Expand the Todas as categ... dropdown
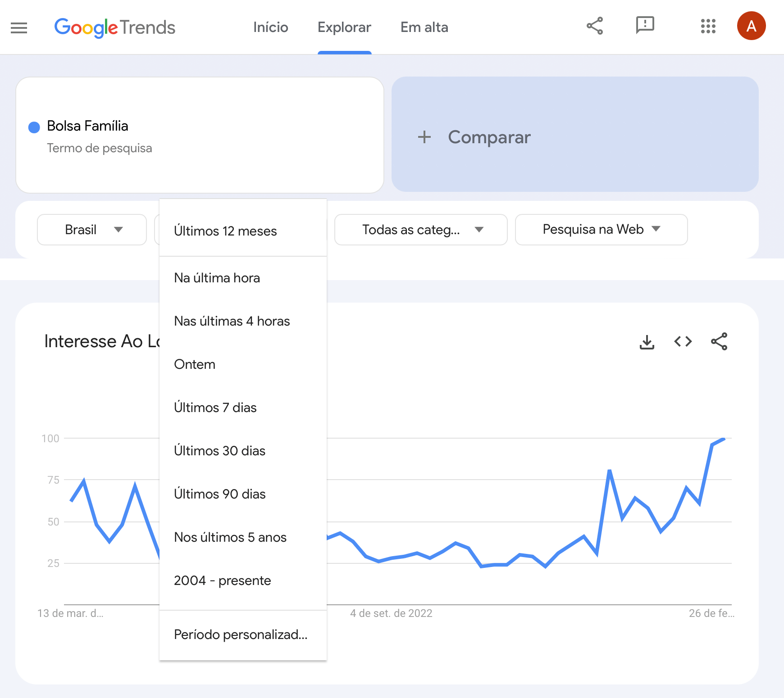 pos(421,230)
